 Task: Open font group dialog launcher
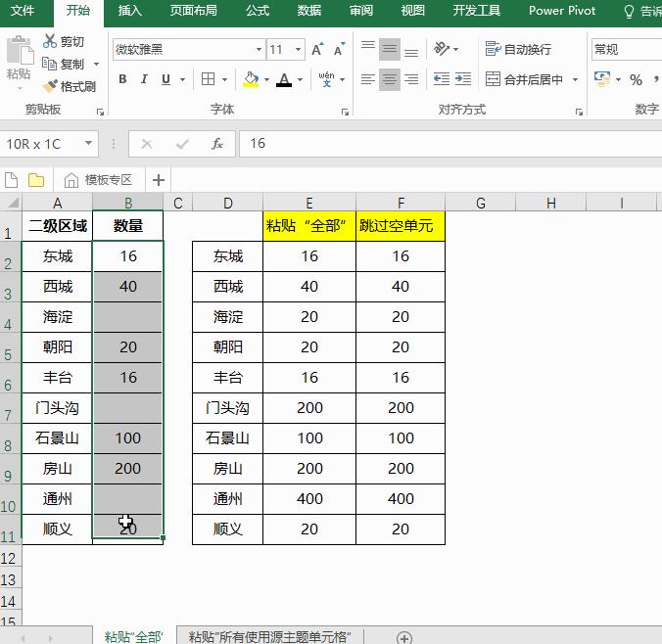(x=345, y=112)
